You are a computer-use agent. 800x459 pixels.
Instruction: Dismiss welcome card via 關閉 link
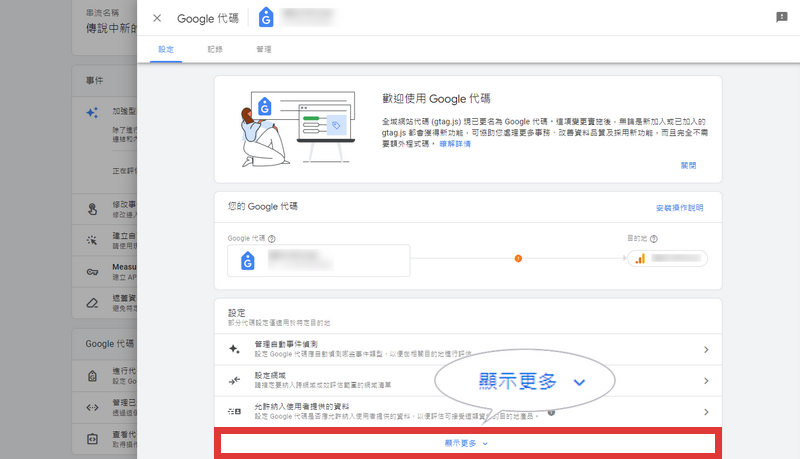tap(688, 165)
